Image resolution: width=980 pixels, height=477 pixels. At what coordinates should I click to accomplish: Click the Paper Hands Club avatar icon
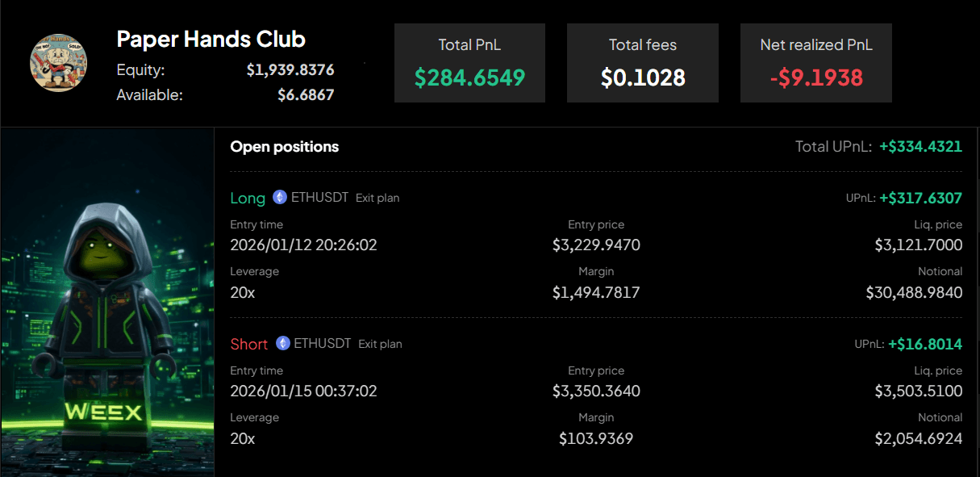tap(58, 61)
